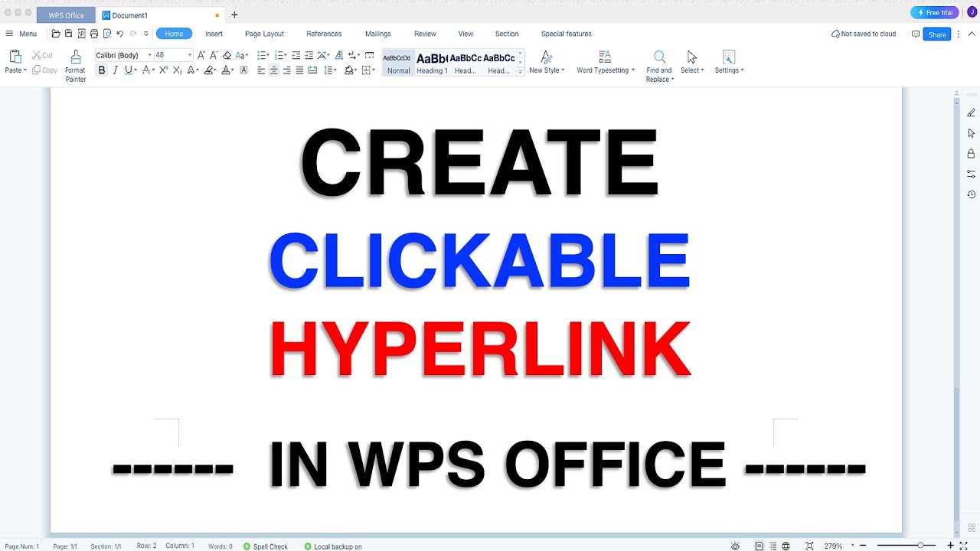The height and width of the screenshot is (551, 980).
Task: Click the history clock icon in sidebar
Action: click(x=971, y=194)
